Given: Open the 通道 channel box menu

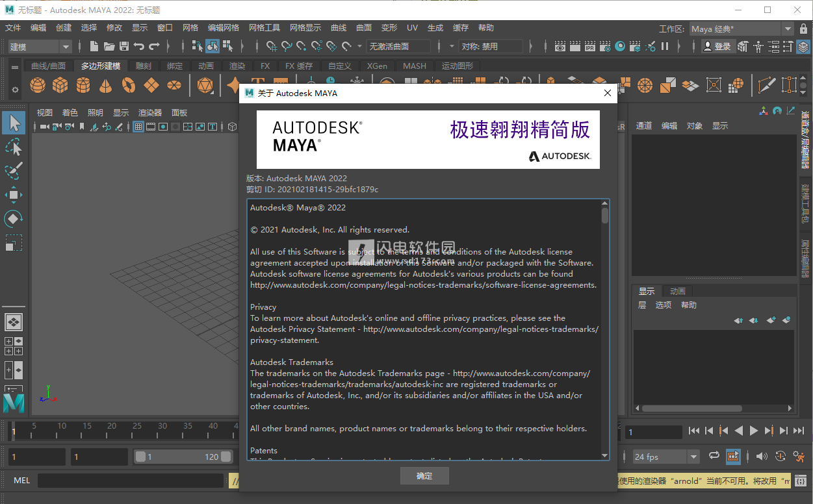Looking at the screenshot, I should [644, 126].
